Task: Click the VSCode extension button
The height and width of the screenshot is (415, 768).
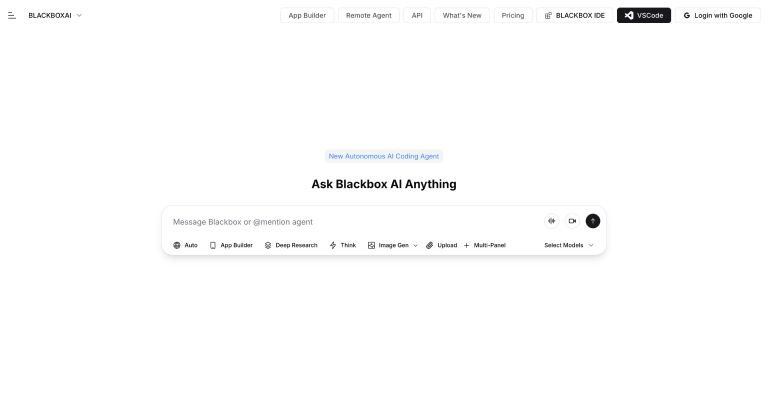Action: 644,16
